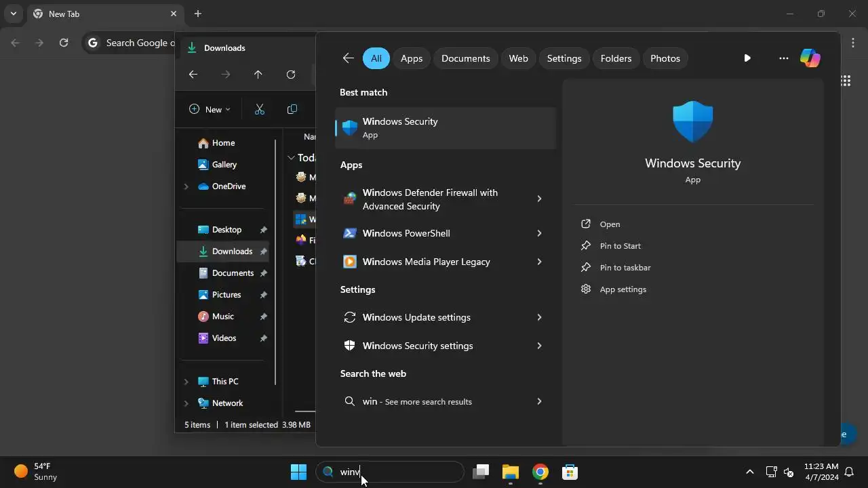Open File Explorer from taskbar
The width and height of the screenshot is (868, 488).
coord(510,472)
